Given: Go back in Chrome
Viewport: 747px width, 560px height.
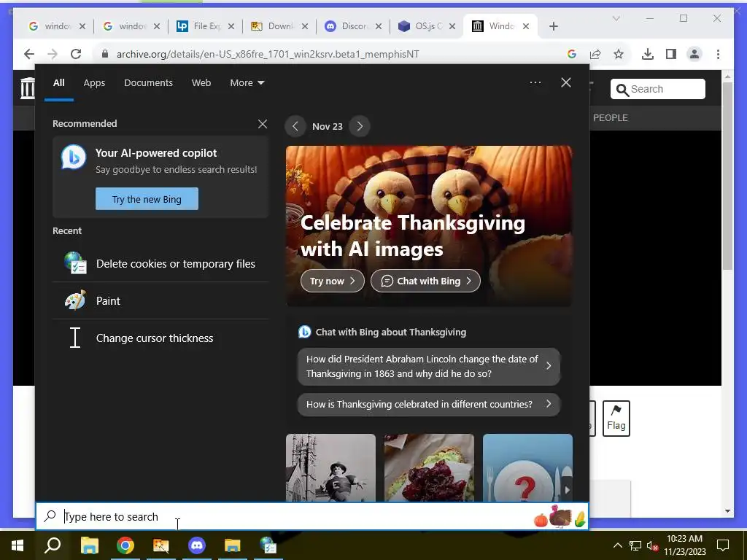Looking at the screenshot, I should coord(29,54).
